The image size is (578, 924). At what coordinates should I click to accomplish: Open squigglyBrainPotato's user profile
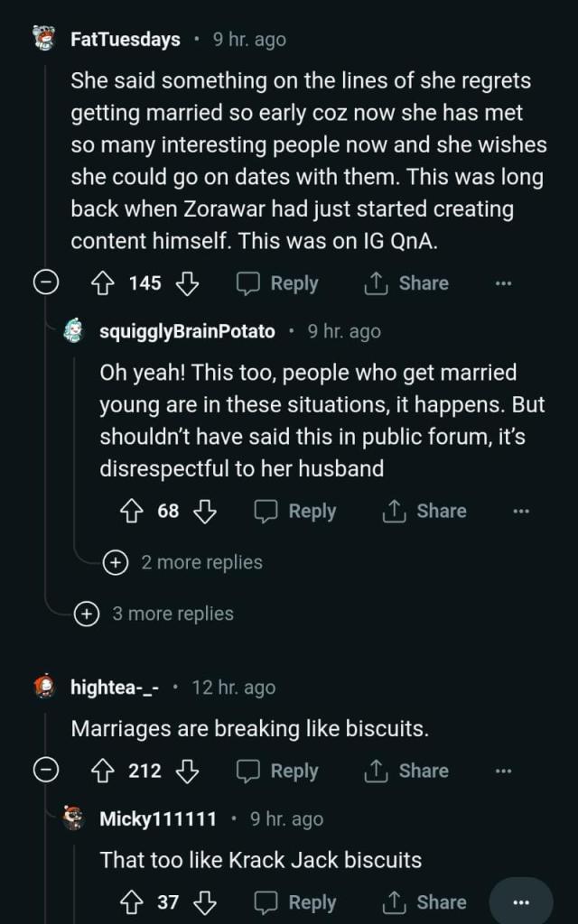pyautogui.click(x=186, y=332)
